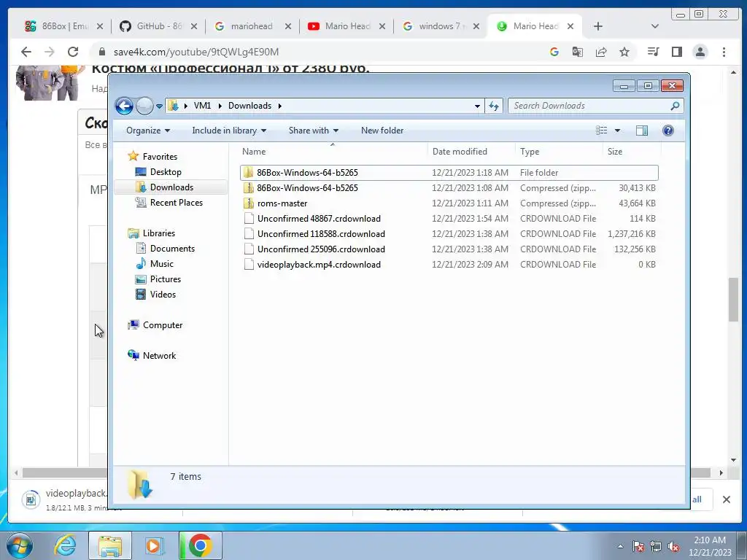
Task: Expand the arrow between VM1 and Downloads
Action: (220, 106)
